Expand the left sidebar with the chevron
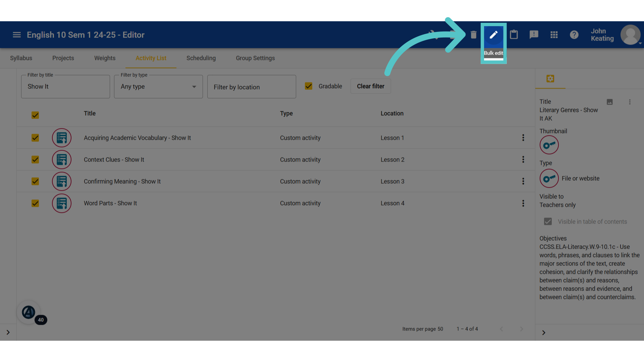The width and height of the screenshot is (644, 362). tap(8, 333)
